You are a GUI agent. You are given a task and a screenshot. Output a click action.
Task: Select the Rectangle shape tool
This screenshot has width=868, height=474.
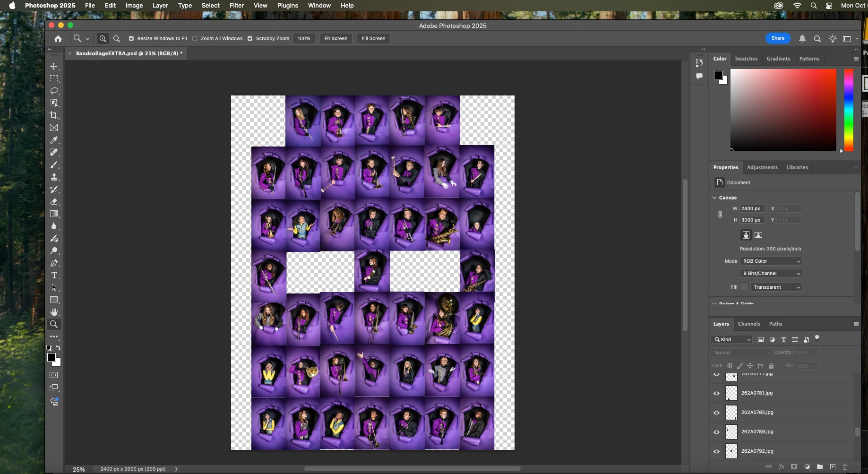click(54, 300)
